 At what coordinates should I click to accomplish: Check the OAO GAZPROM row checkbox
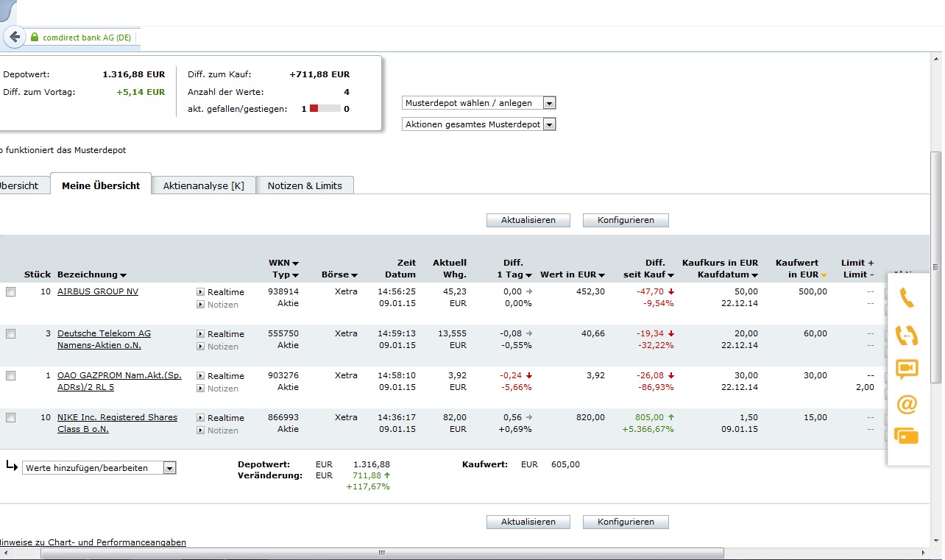tap(10, 376)
